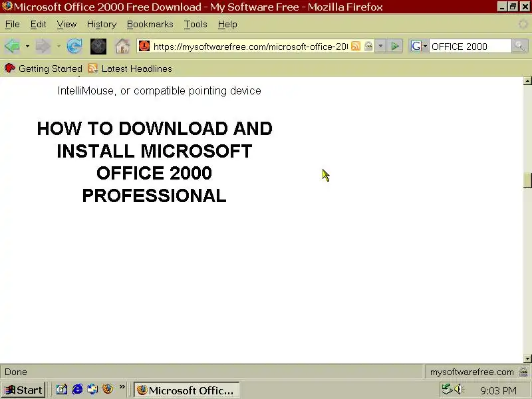Open the File menu
The width and height of the screenshot is (532, 399).
[13, 25]
